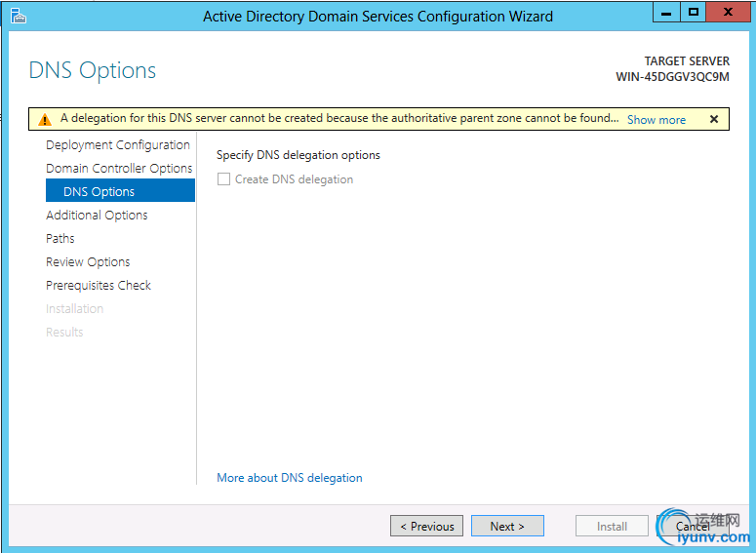Click the Install button

(x=612, y=527)
